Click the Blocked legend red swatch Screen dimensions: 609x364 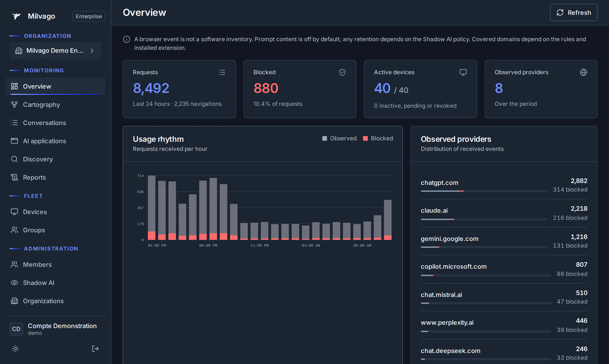pyautogui.click(x=365, y=138)
